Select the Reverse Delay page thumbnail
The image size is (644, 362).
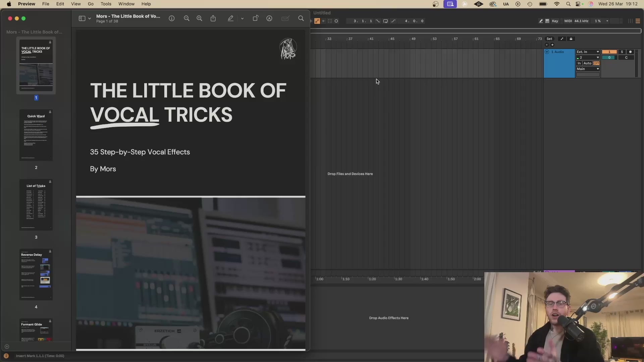[x=36, y=275]
